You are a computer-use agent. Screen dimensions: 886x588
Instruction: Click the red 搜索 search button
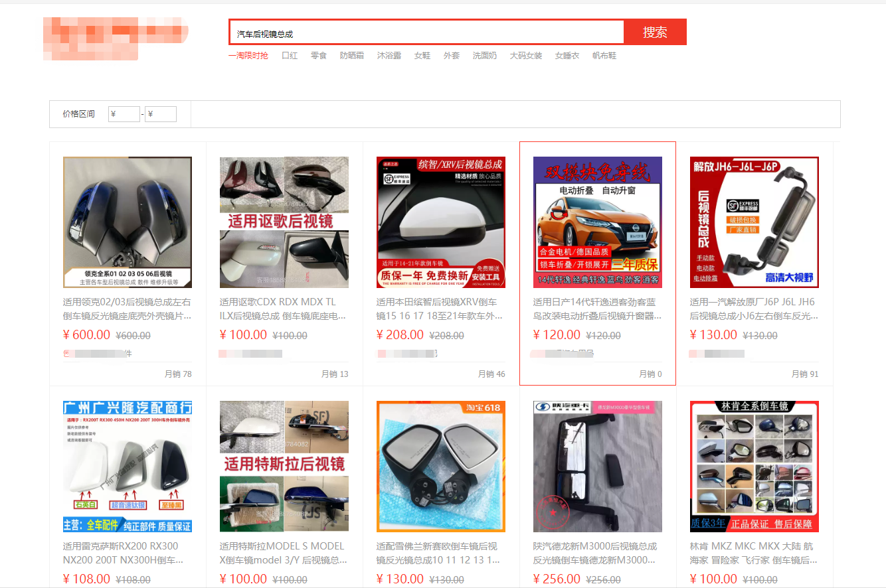point(655,33)
